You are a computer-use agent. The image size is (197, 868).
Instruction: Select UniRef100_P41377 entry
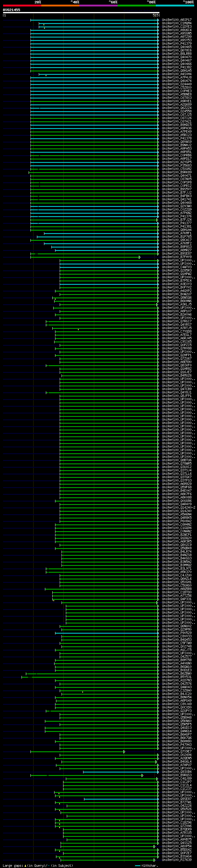tap(176, 223)
